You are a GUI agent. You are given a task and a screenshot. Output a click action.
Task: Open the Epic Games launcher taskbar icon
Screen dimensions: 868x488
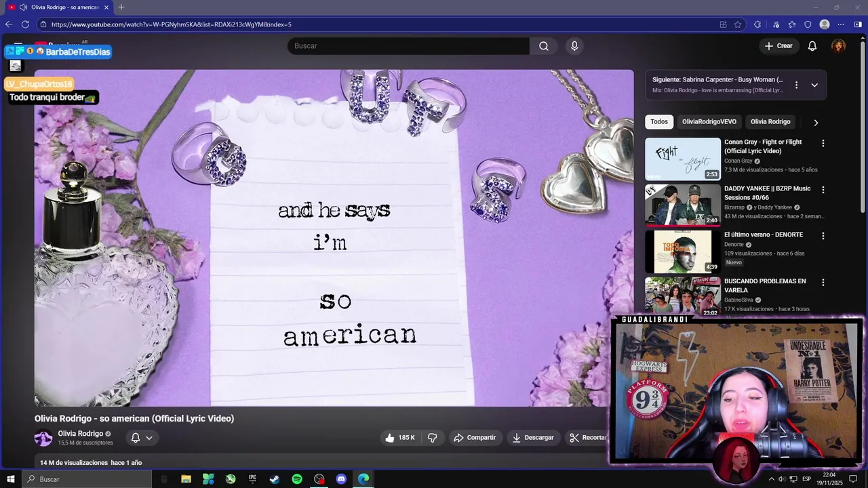pos(252,479)
